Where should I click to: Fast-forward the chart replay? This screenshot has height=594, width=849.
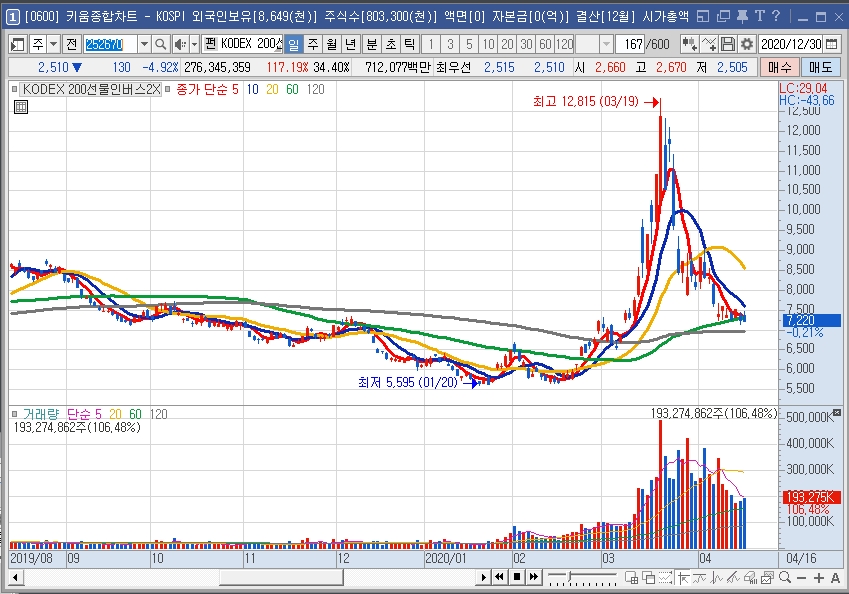[534, 577]
